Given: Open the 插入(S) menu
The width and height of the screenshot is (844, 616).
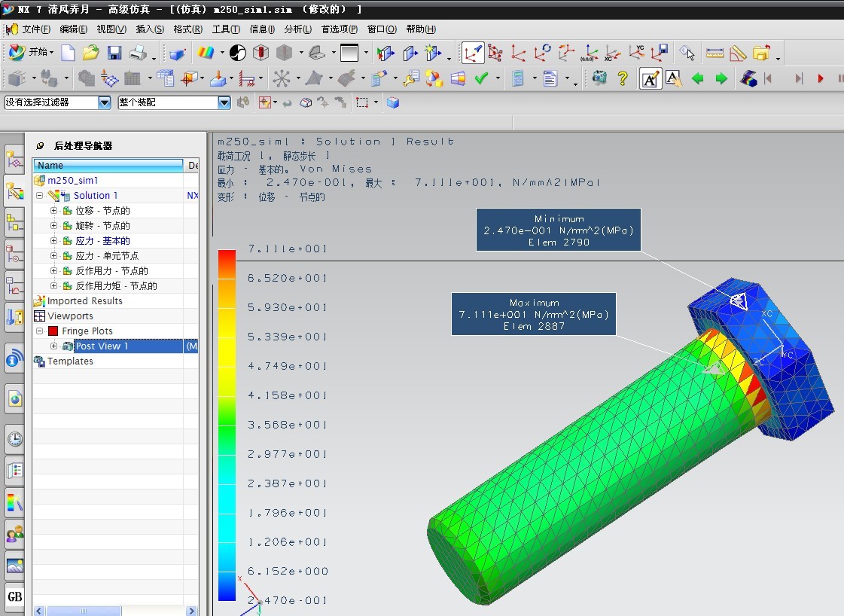Looking at the screenshot, I should coord(150,29).
